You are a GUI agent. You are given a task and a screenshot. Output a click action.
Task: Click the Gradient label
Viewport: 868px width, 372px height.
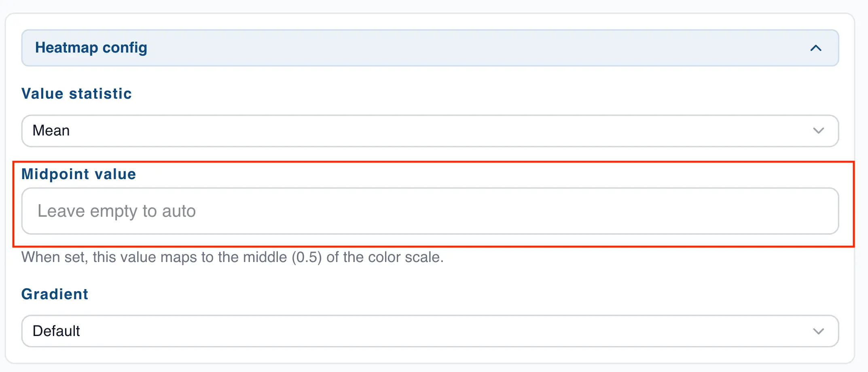click(x=55, y=294)
